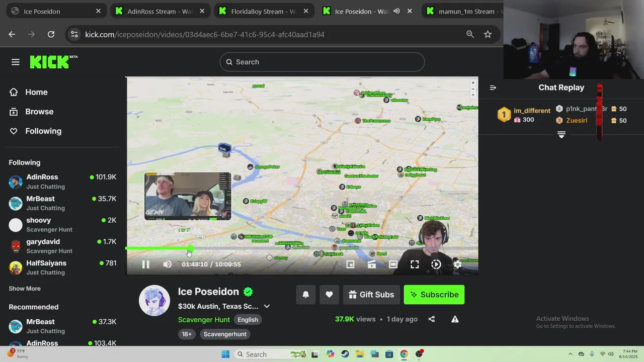This screenshot has height=362, width=644.
Task: Toggle follow heart for Ice Poseidon
Action: coord(329,295)
